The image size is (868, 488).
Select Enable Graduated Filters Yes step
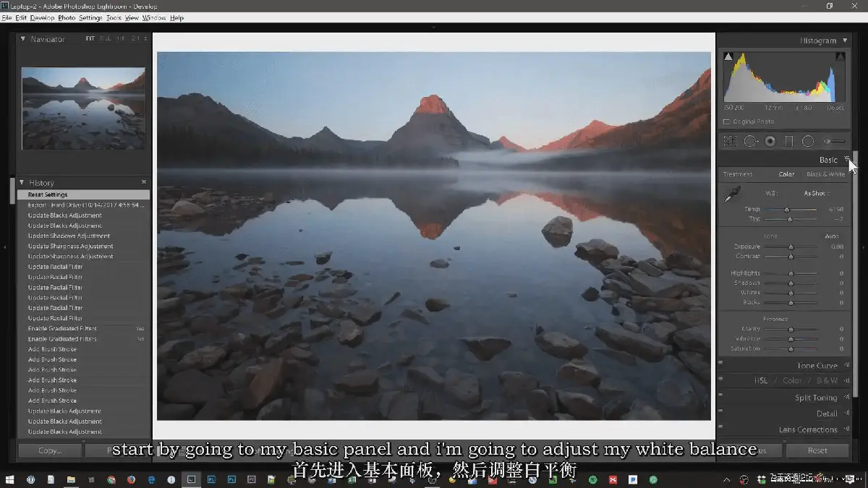coord(83,328)
